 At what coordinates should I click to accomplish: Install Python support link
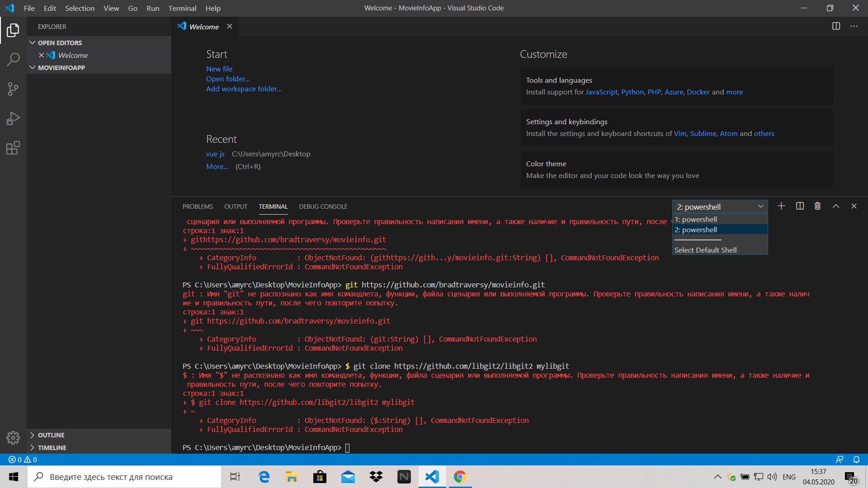pos(632,92)
